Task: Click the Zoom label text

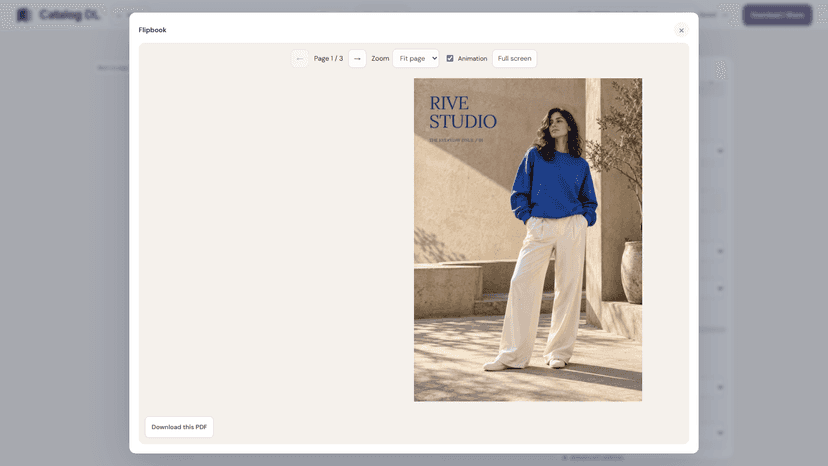Action: tap(380, 59)
